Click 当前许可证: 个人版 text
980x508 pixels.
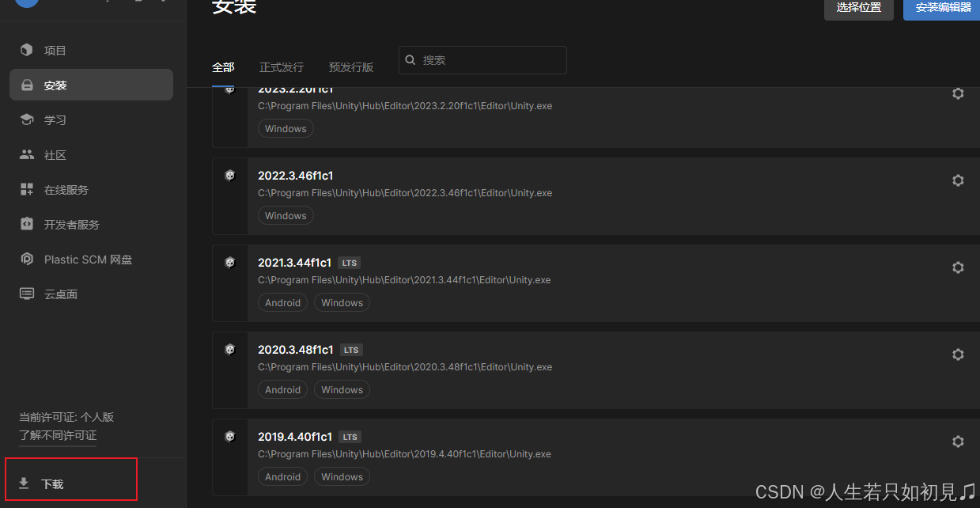tap(66, 417)
